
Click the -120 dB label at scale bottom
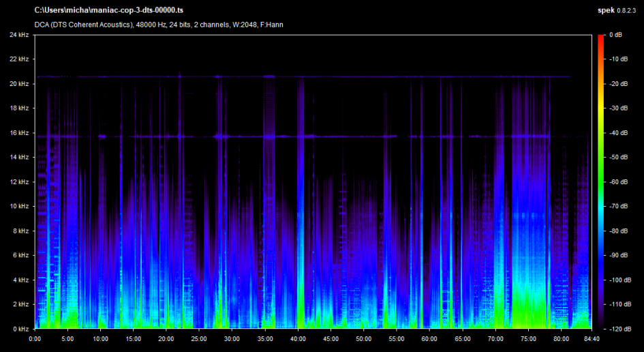619,329
